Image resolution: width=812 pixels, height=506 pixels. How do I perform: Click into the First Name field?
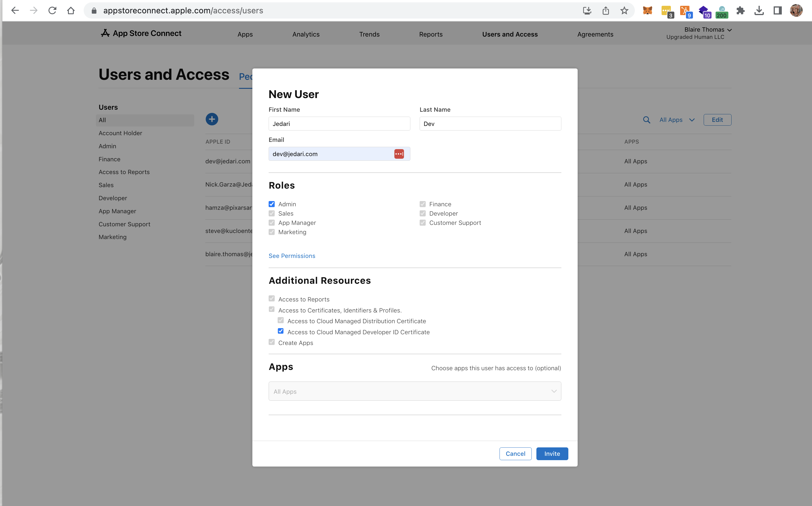[x=339, y=124]
